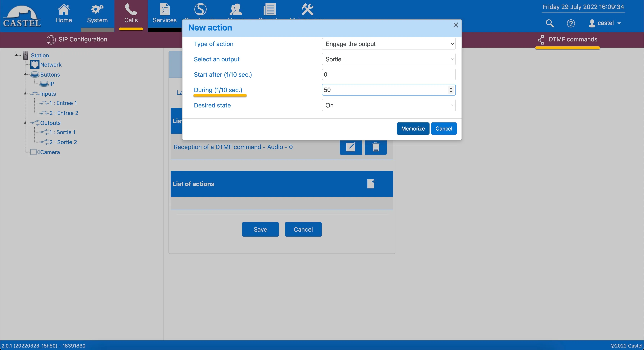Click the Cancel button below Save
Image resolution: width=644 pixels, height=350 pixels.
(x=303, y=229)
